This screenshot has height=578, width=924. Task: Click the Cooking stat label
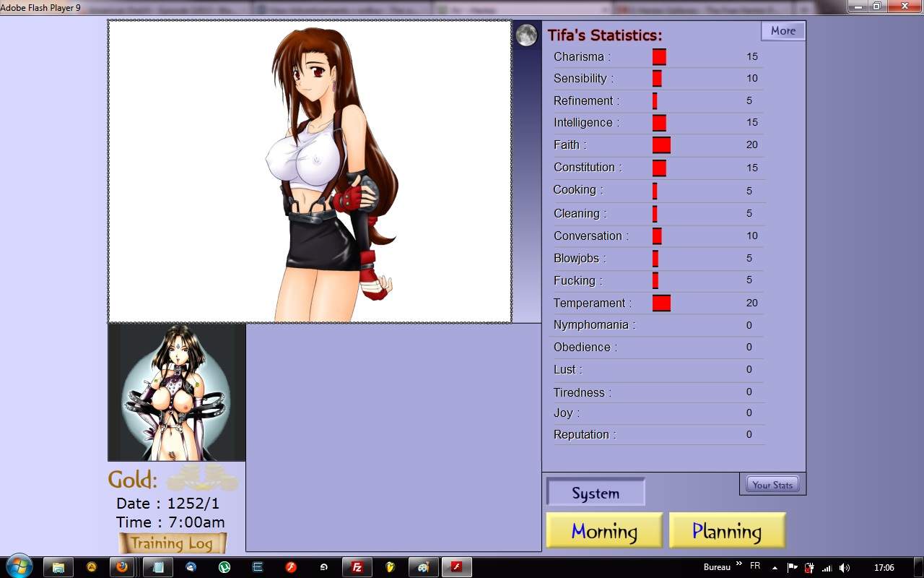(x=577, y=190)
